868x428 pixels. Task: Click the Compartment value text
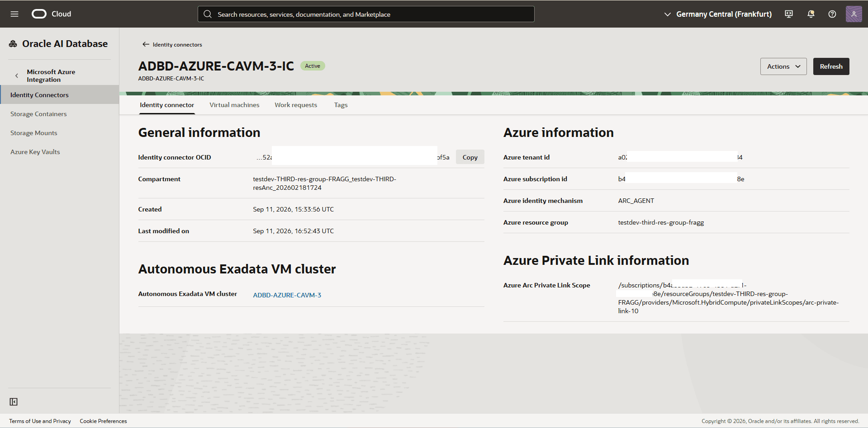coord(324,183)
